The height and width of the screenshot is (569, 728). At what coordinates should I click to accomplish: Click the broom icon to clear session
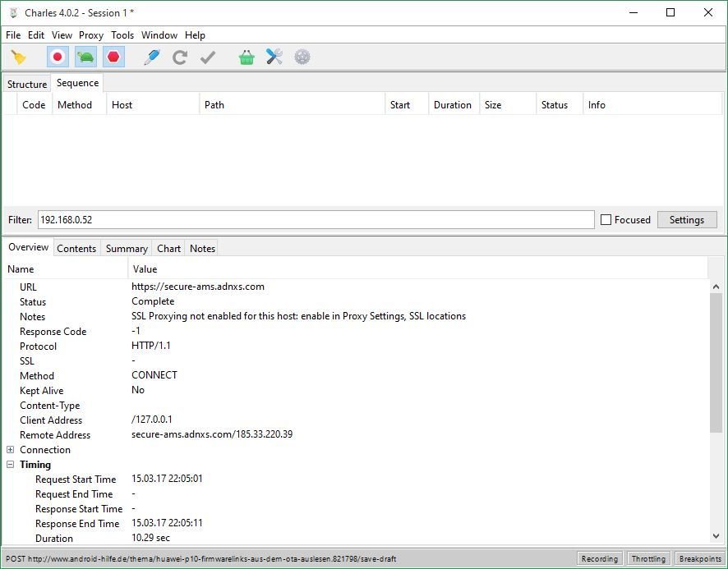click(18, 57)
